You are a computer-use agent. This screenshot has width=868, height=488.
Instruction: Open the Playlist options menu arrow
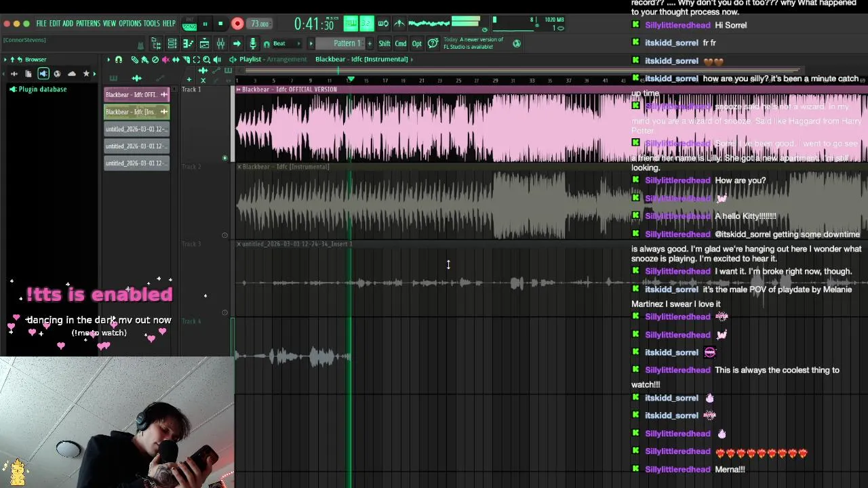(x=108, y=59)
